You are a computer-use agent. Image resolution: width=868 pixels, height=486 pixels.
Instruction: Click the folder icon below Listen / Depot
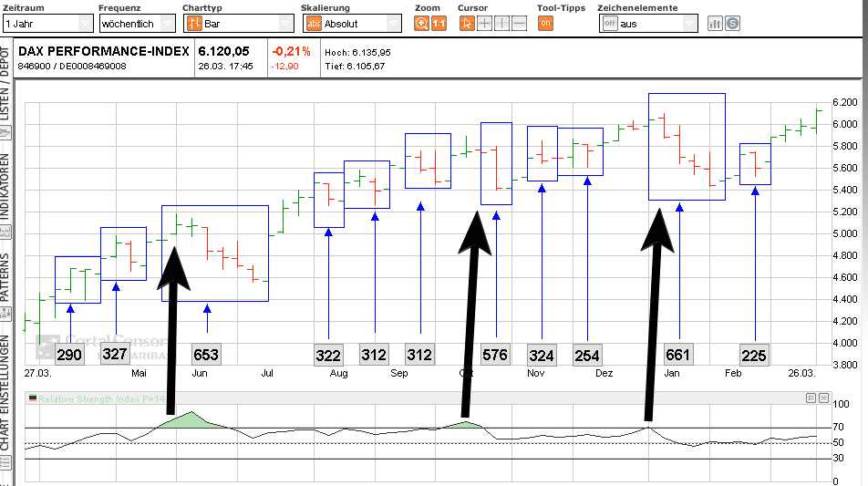click(5, 133)
